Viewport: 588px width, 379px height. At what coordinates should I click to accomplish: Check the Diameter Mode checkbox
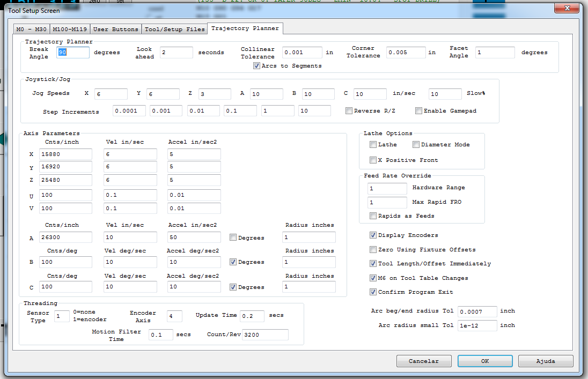[x=416, y=145]
